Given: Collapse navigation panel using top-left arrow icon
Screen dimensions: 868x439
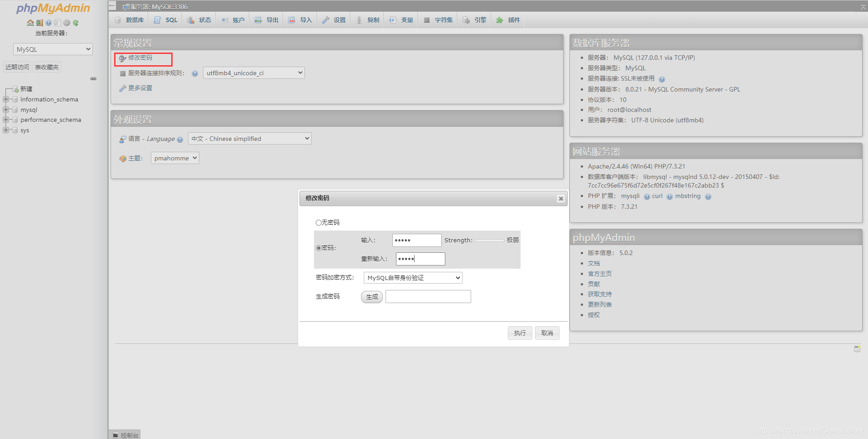Looking at the screenshot, I should (112, 6).
